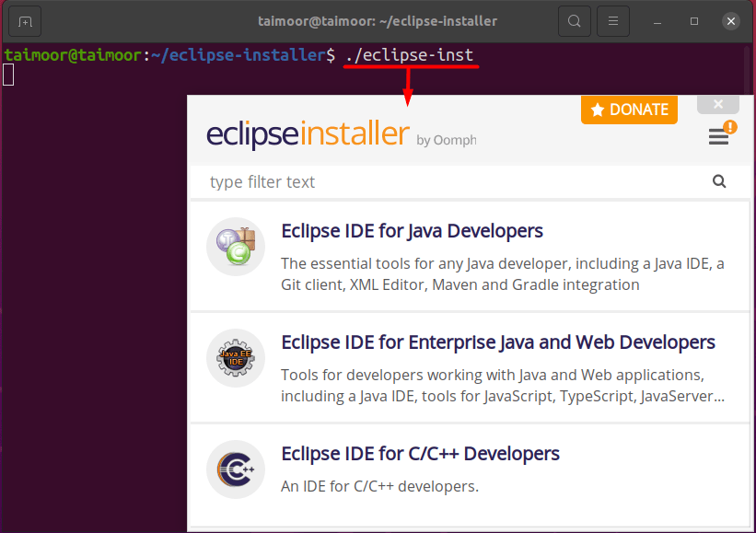Click the Java Developers description text
Image resolution: width=756 pixels, height=533 pixels.
503,274
